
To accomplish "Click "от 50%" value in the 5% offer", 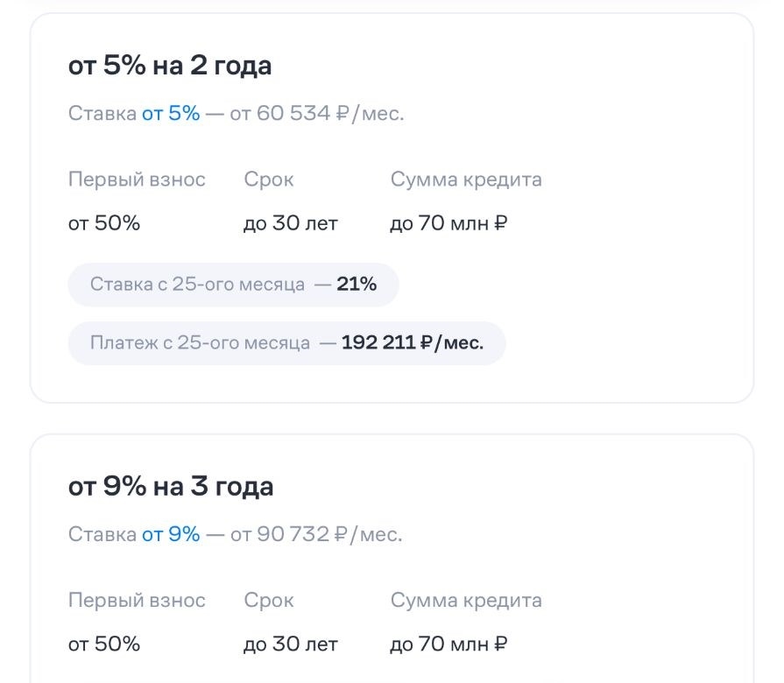I will coord(104,223).
